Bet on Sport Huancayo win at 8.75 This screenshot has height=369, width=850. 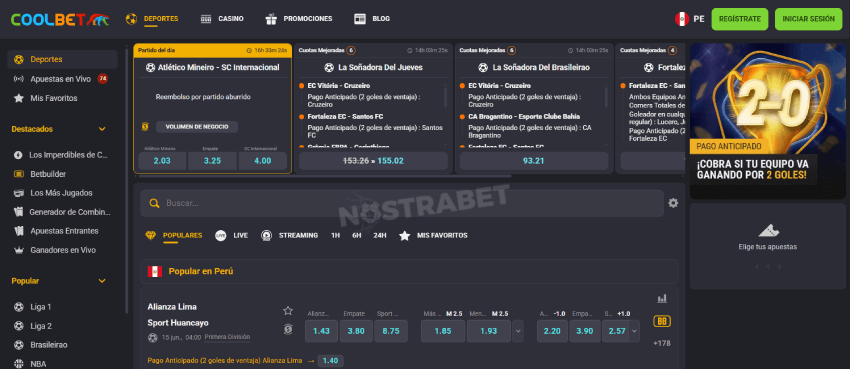[x=391, y=331]
